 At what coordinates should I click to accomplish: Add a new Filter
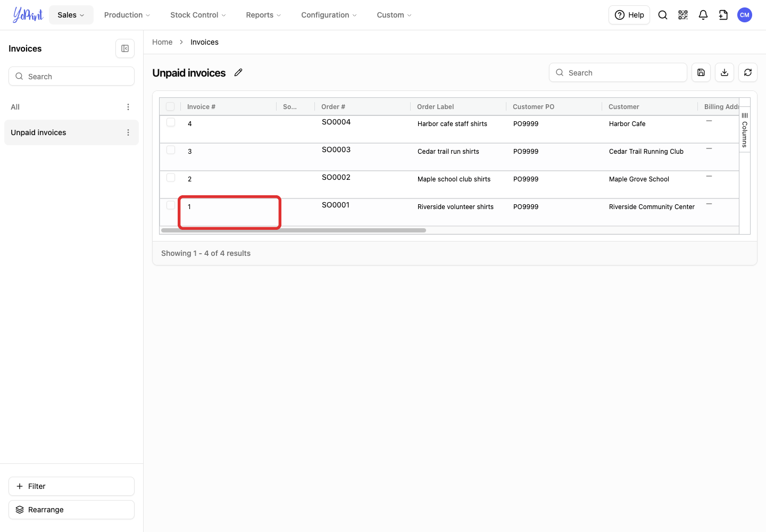(x=71, y=486)
